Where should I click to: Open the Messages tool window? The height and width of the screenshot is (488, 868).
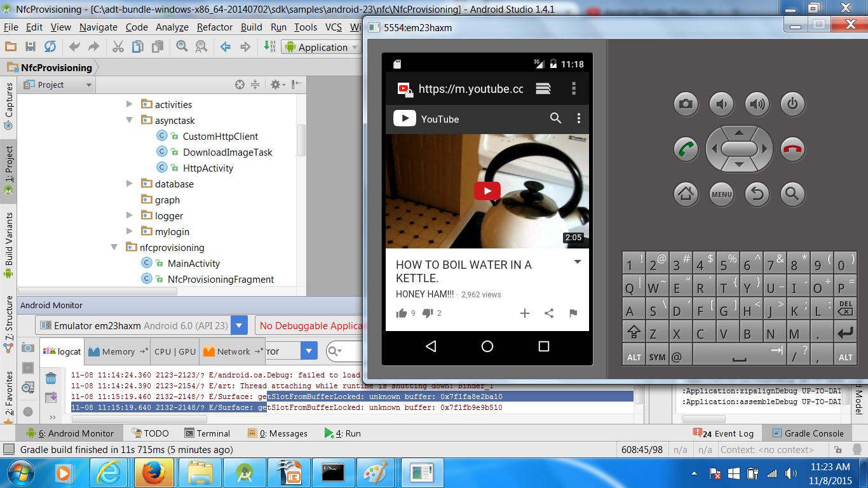pos(277,433)
